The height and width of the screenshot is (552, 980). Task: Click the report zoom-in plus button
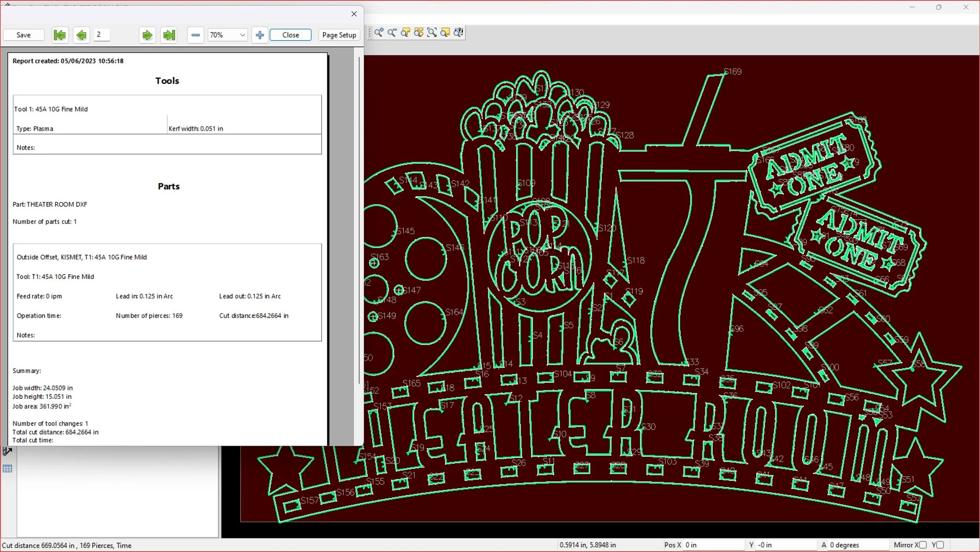260,35
